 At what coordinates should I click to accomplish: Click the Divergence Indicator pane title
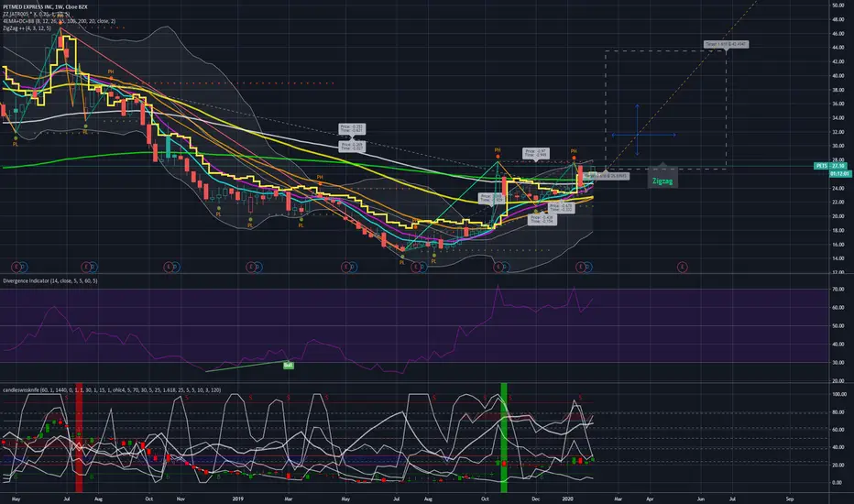coord(50,280)
